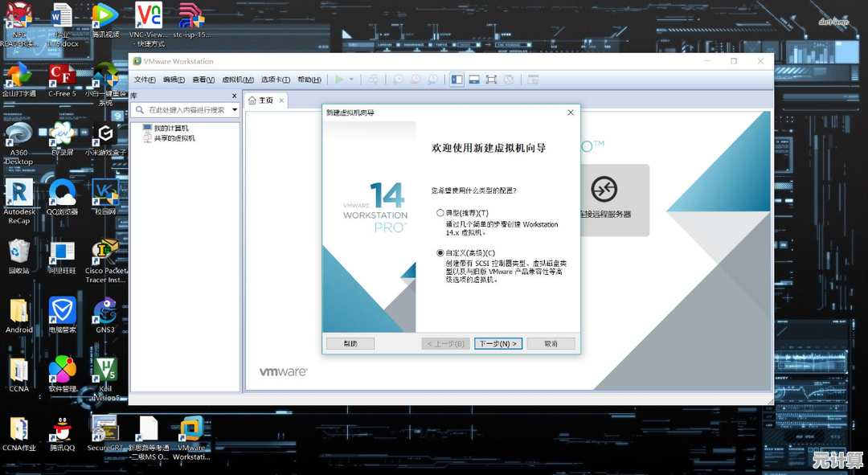This screenshot has height=475, width=868.
Task: Open the 回收站 recycle bin icon
Action: [x=18, y=256]
